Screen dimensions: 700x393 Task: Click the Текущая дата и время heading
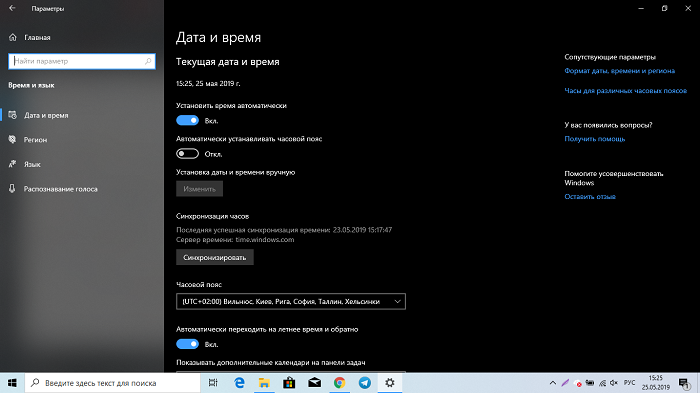pyautogui.click(x=228, y=62)
